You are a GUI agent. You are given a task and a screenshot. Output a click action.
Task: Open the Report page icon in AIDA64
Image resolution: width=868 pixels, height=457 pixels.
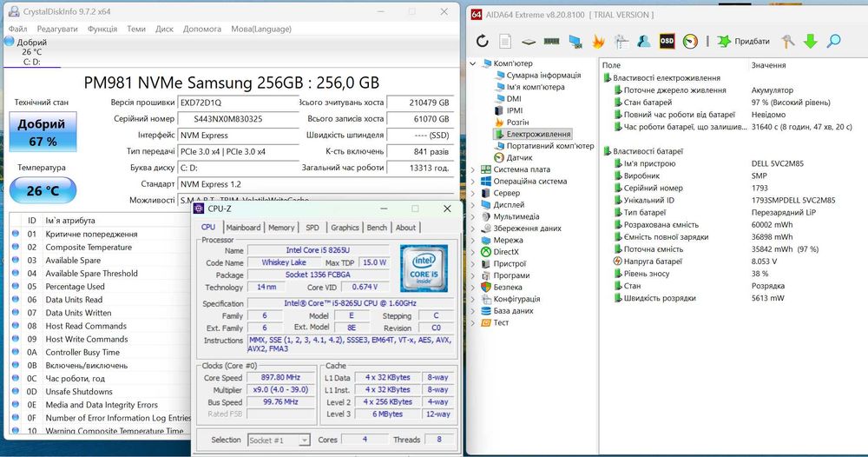pos(505,41)
